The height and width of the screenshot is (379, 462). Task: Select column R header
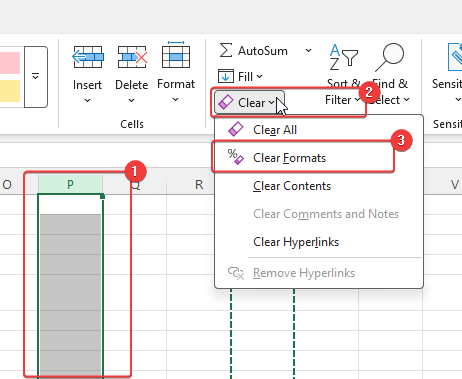pos(199,184)
